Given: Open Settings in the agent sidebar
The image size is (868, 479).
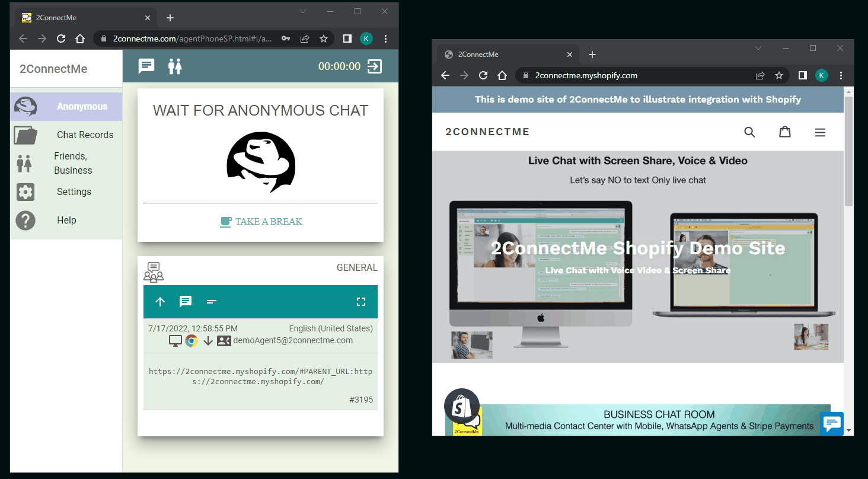Looking at the screenshot, I should [66, 192].
